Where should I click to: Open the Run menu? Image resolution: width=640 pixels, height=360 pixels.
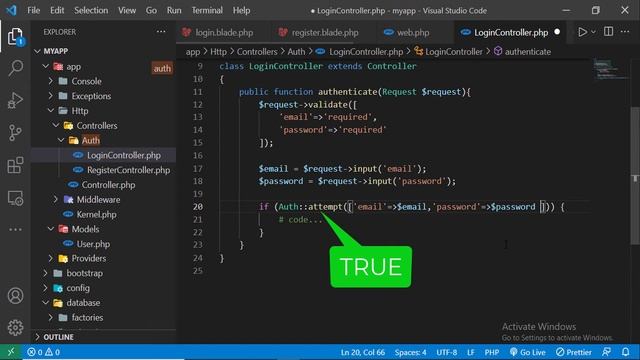[174, 10]
